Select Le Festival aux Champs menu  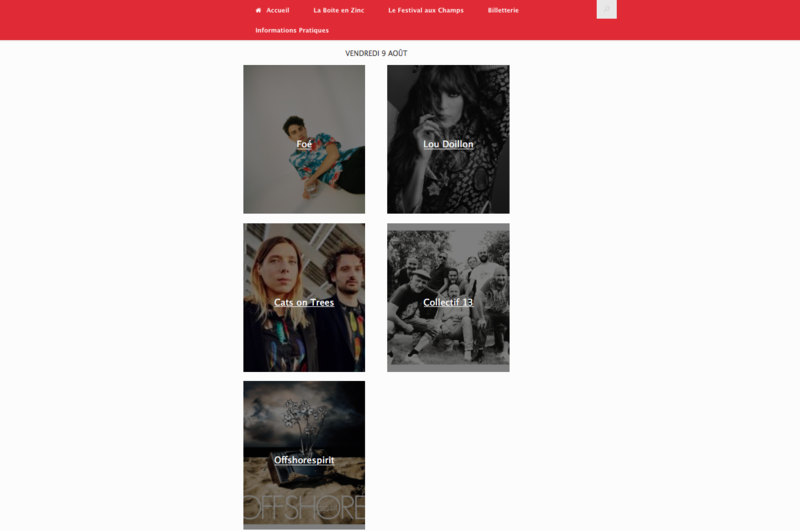click(x=426, y=10)
